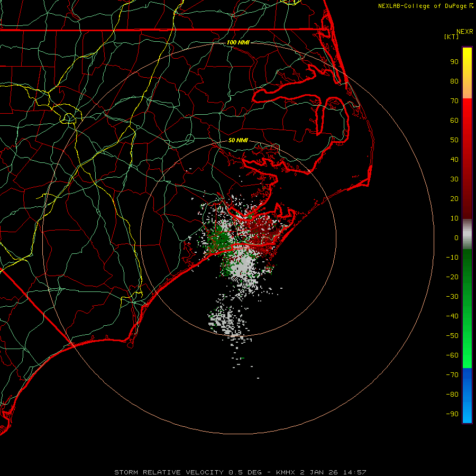Click the 80 value on the velocity scale
The height and width of the screenshot is (476, 476).
tap(454, 81)
